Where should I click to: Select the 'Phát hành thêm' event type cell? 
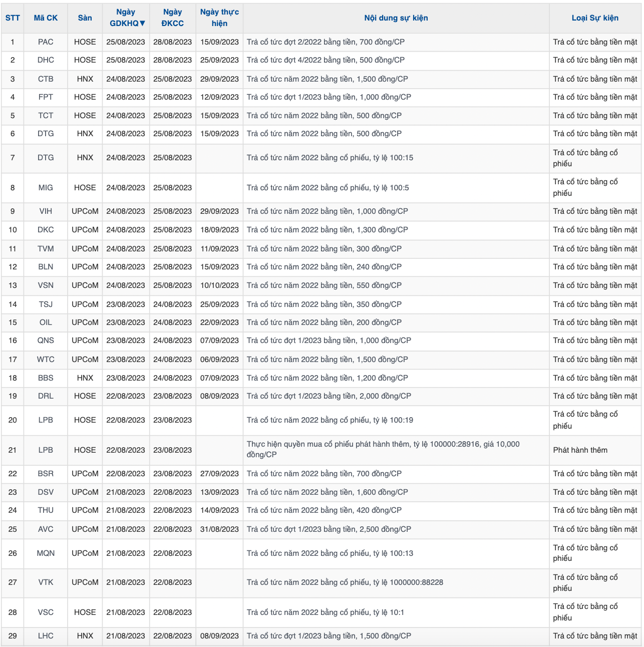click(x=580, y=450)
